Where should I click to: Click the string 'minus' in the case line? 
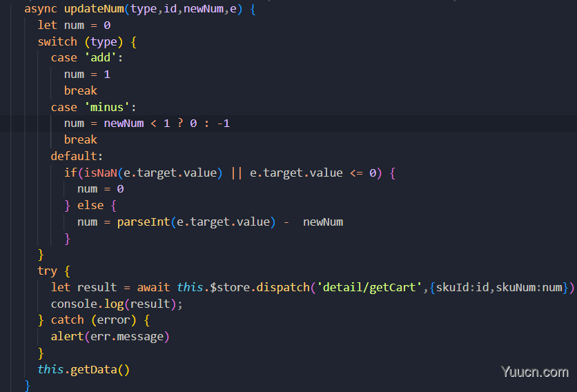point(107,107)
